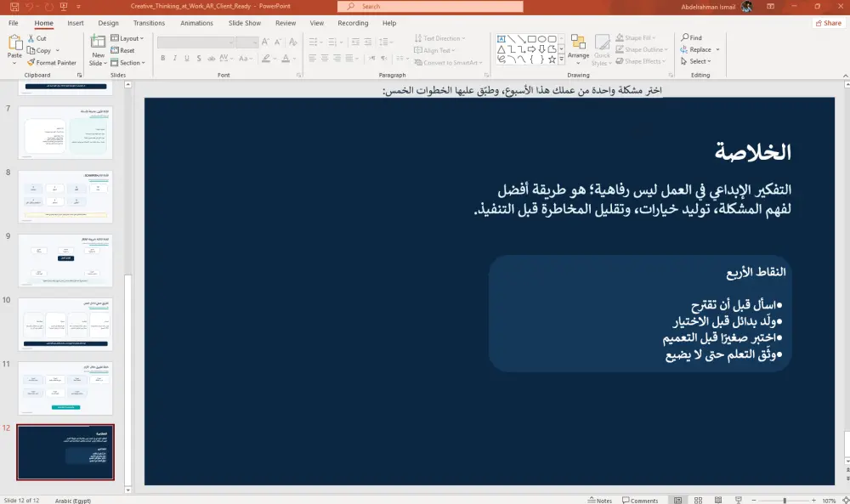Click the Search box in title bar
The width and height of the screenshot is (850, 504).
(430, 7)
